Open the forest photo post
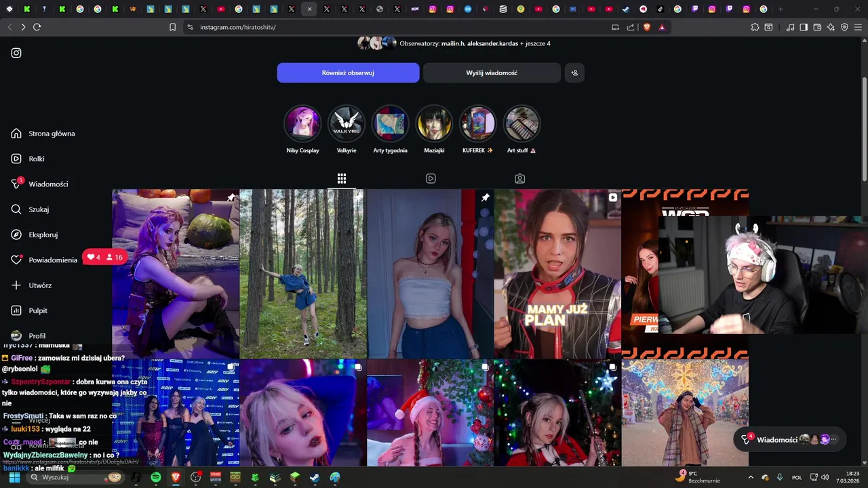868x488 pixels. pos(303,274)
